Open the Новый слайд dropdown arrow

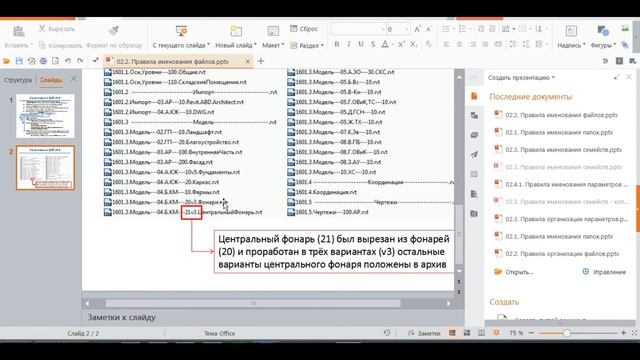coord(256,45)
